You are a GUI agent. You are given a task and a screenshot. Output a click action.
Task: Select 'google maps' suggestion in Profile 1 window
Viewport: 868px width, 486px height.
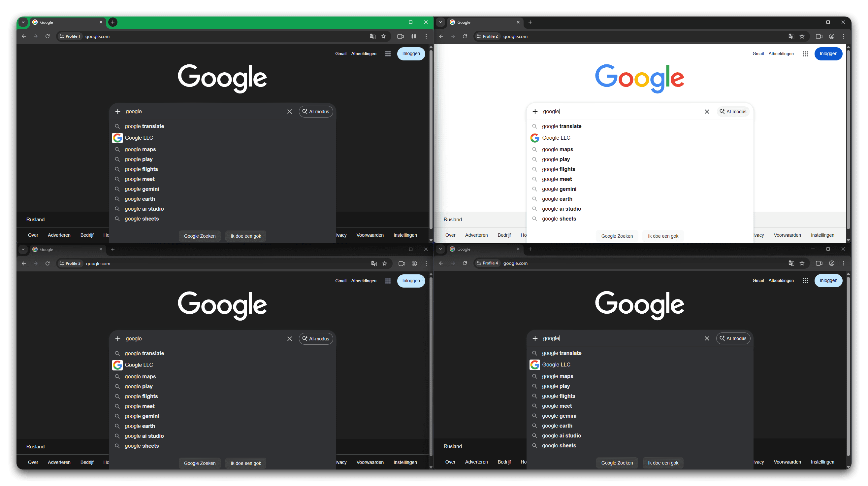click(x=140, y=150)
